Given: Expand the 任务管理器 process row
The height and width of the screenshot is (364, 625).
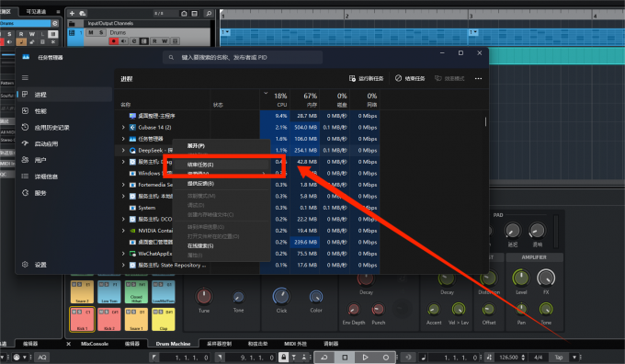Looking at the screenshot, I should click(x=123, y=139).
